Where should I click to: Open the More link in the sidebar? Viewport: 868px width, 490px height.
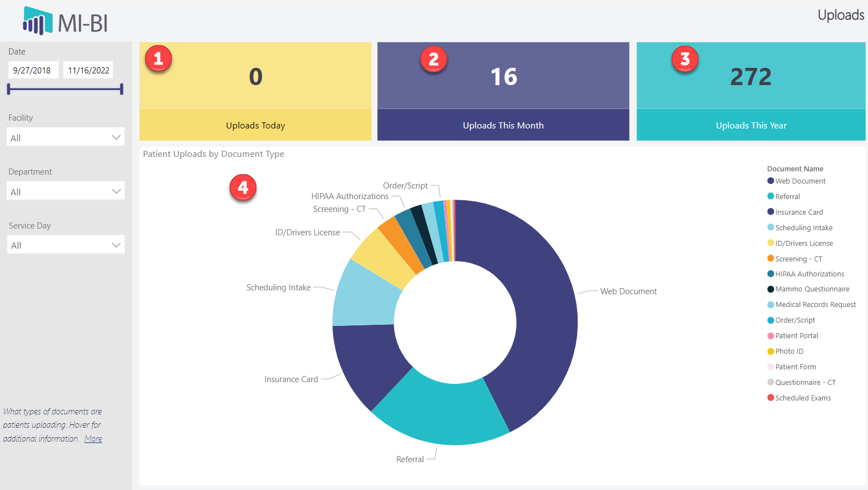93,439
